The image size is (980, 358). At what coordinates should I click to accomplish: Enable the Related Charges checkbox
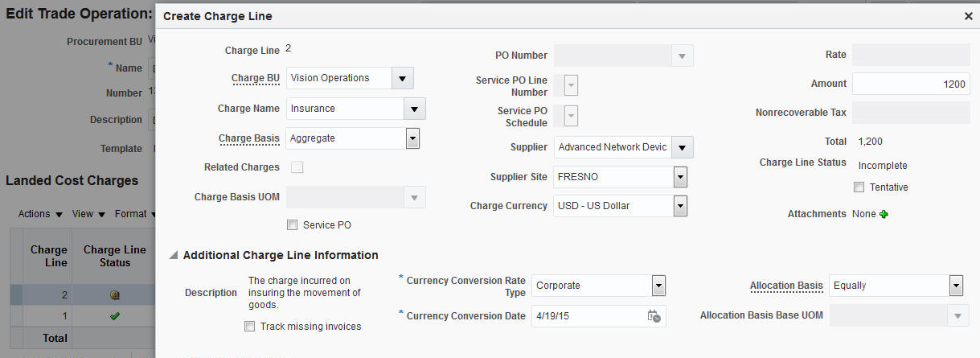point(297,167)
